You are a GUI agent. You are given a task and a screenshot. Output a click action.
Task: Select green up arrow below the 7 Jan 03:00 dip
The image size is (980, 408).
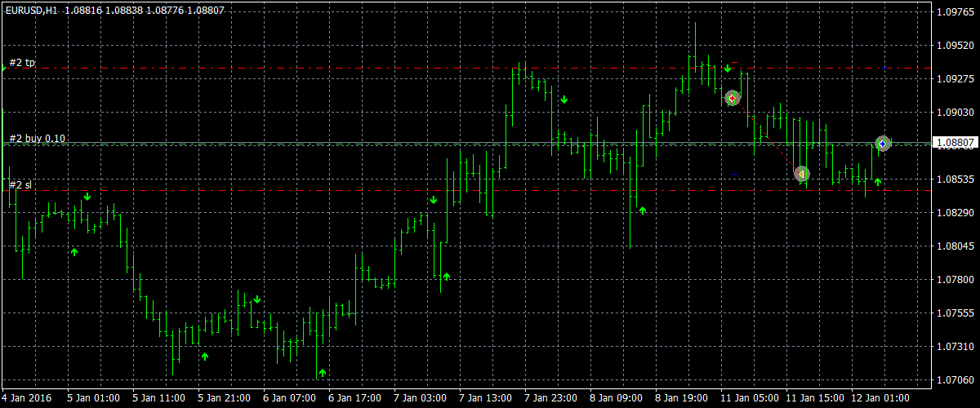pos(447,277)
